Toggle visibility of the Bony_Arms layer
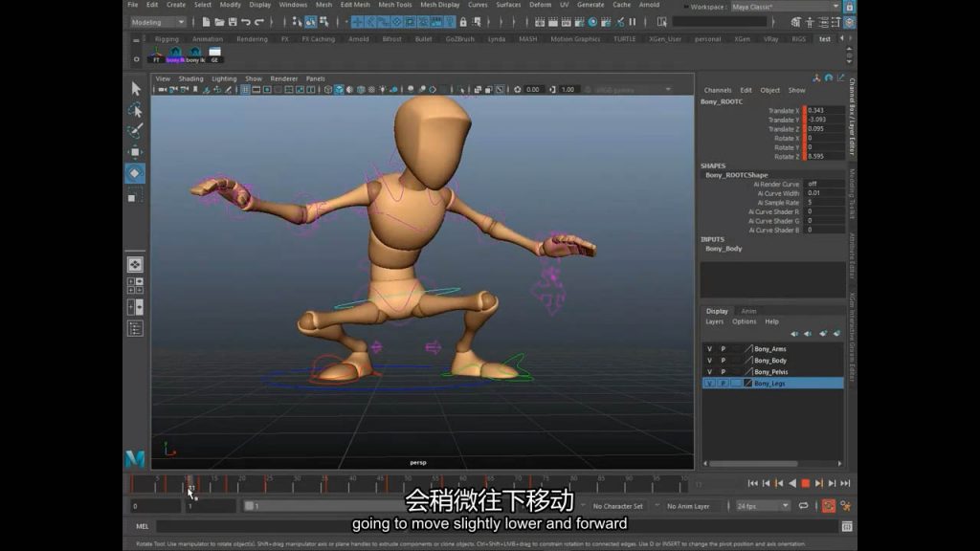Screen dimensions: 980x551 click(709, 349)
